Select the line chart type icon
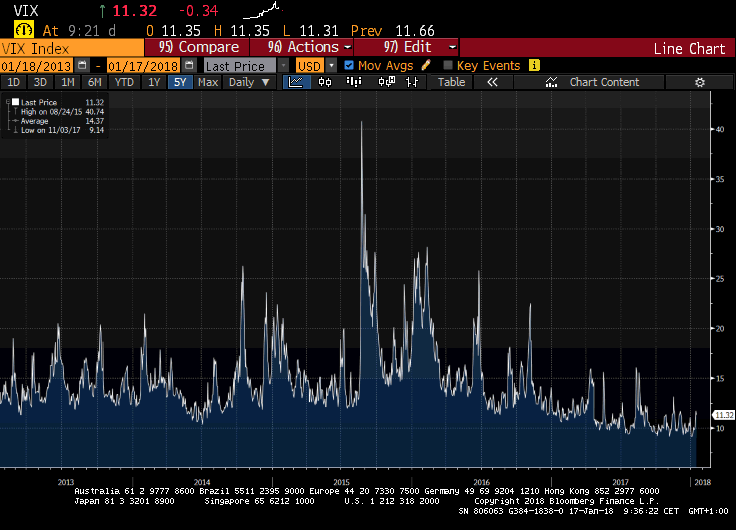The image size is (736, 530). (297, 82)
